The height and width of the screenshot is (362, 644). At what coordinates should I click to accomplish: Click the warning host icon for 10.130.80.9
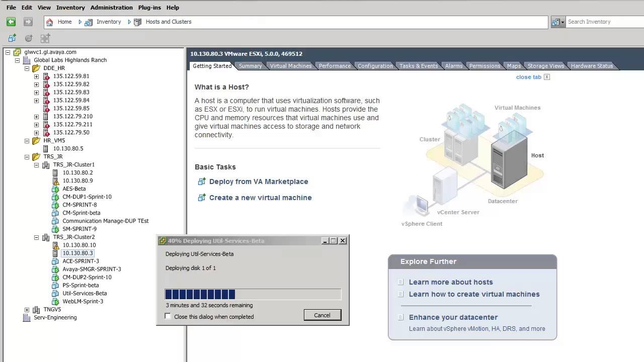[55, 181]
